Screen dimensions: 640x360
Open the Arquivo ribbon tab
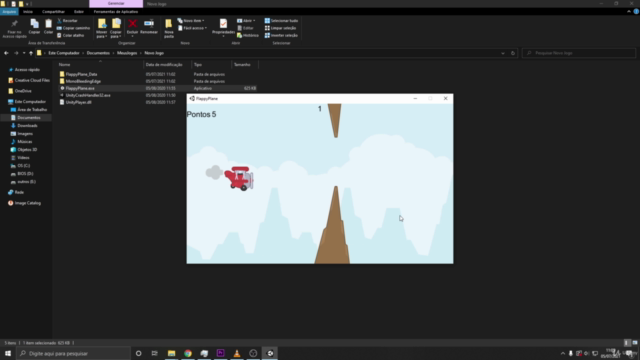click(x=9, y=11)
